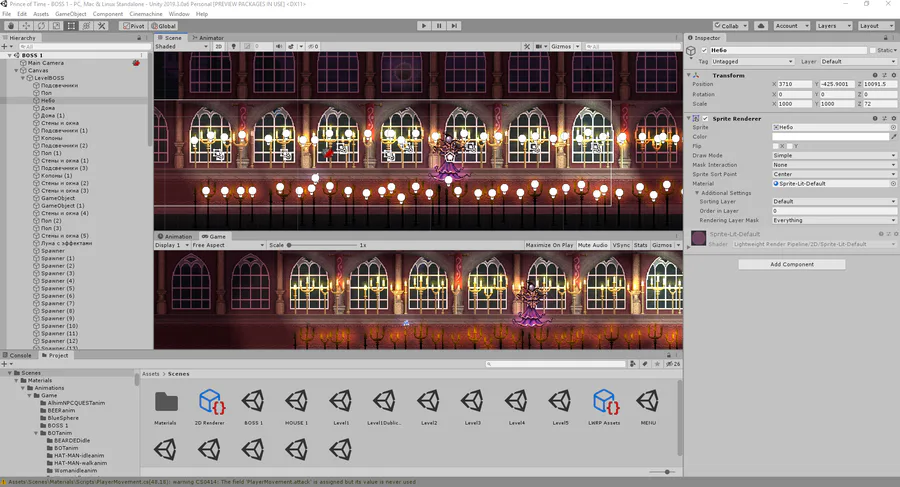Collapse the LevelBOSS hierarchy node
Screen dimensions: 900x487
tap(23, 78)
